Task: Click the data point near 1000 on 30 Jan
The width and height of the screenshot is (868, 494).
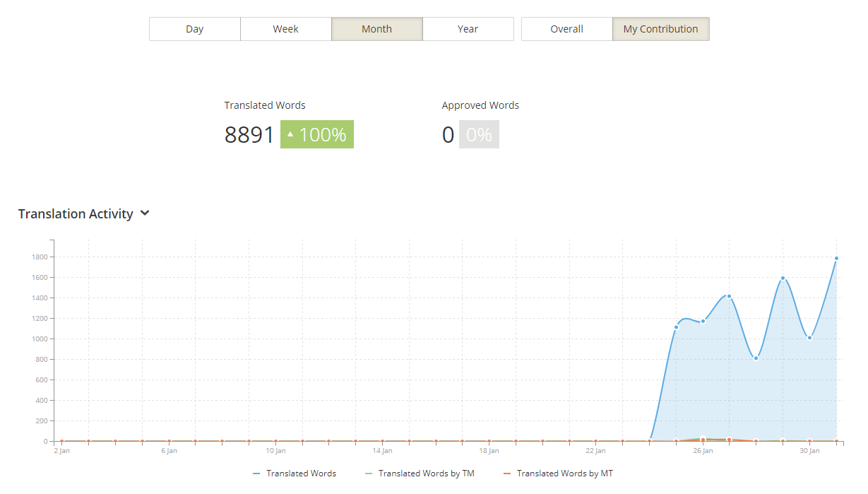Action: click(x=809, y=338)
